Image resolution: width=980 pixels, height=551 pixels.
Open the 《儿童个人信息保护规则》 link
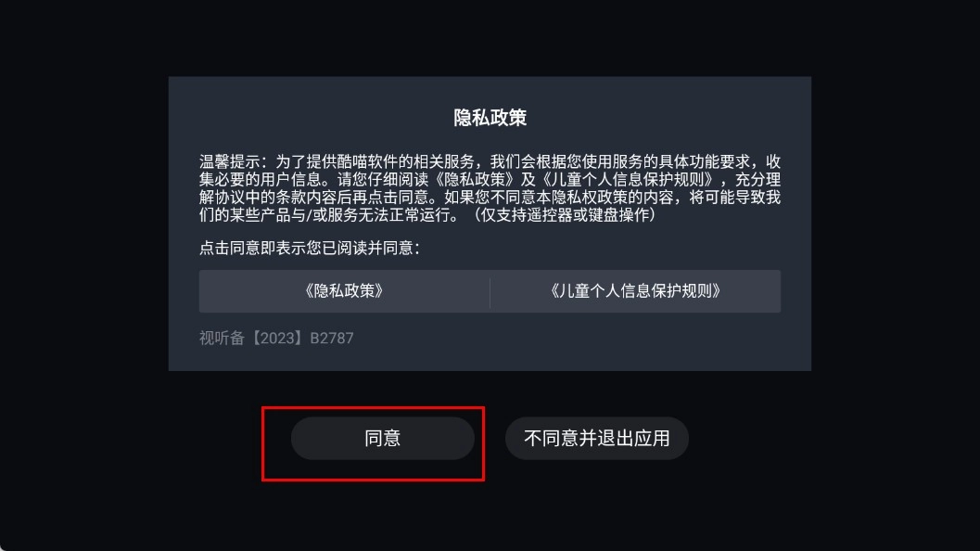[636, 291]
